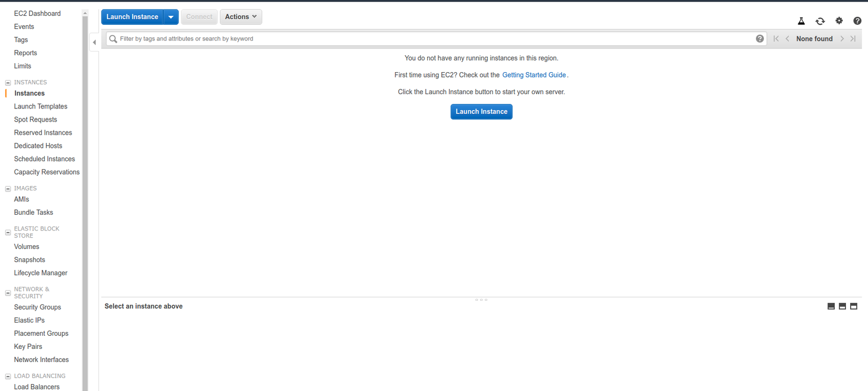868x391 pixels.
Task: Collapse the left navigation sidebar
Action: pos(94,42)
